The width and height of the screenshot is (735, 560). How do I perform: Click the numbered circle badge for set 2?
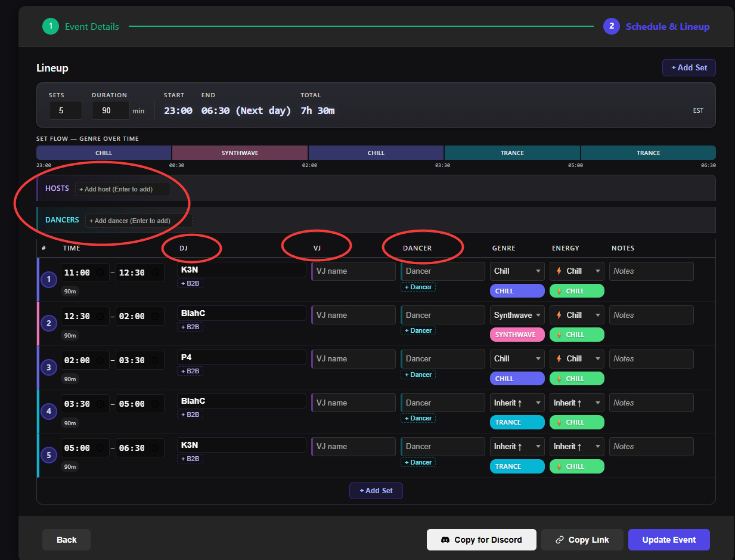coord(49,324)
